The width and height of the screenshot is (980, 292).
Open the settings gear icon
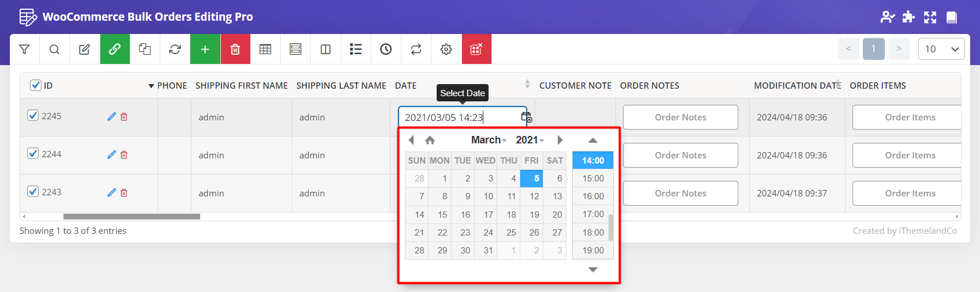446,50
